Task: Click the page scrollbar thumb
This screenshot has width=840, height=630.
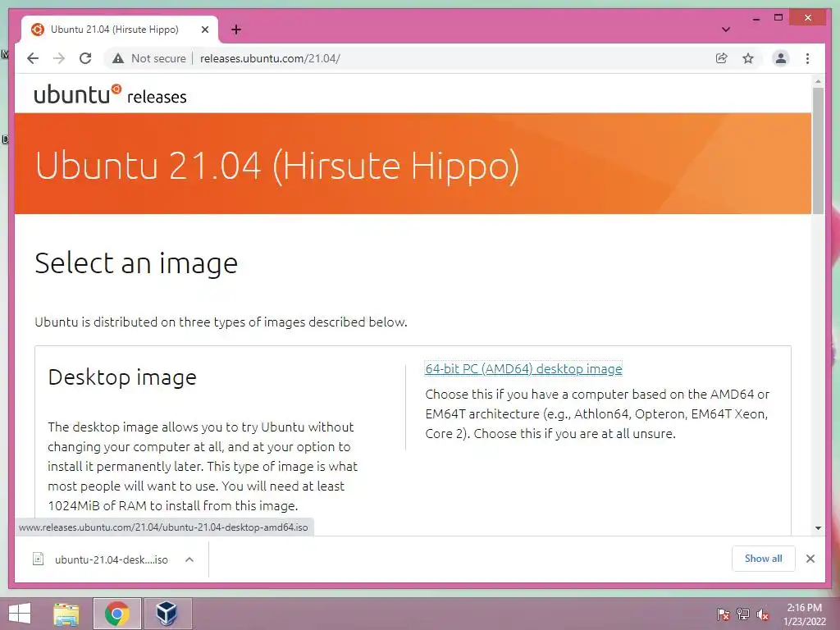Action: point(818,151)
